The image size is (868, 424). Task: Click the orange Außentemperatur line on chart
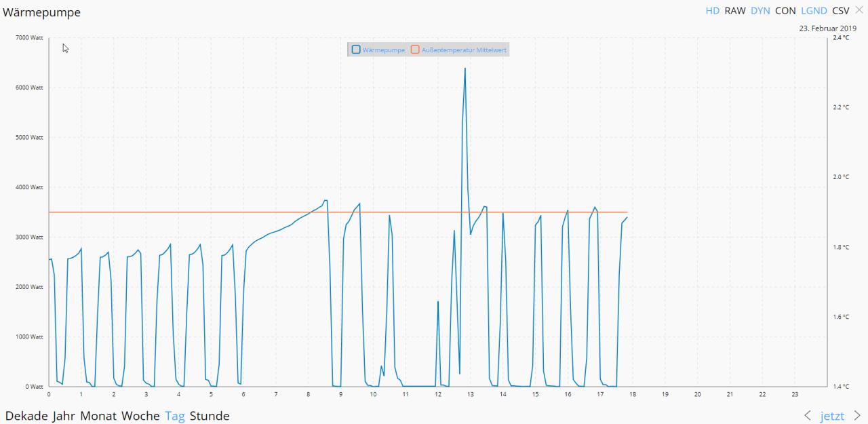[203, 212]
